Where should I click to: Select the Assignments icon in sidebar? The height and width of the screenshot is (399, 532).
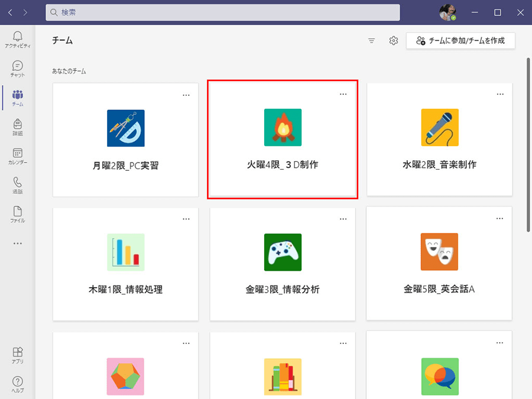[17, 126]
